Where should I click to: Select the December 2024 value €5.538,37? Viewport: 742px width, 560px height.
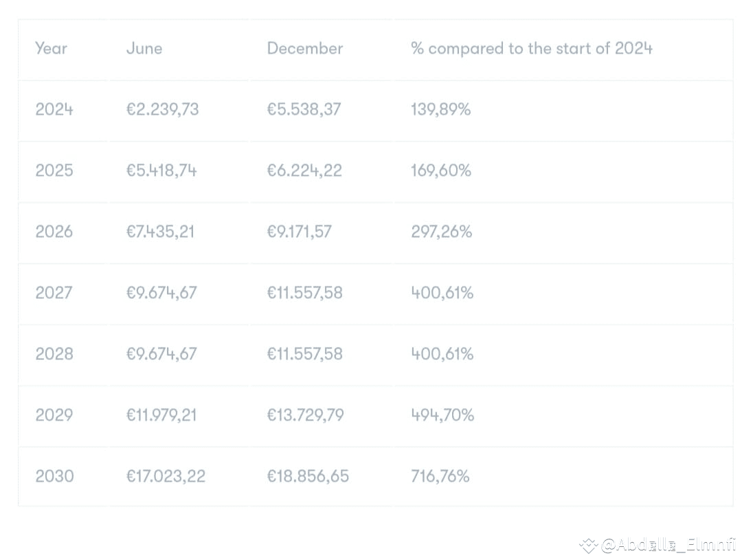304,109
